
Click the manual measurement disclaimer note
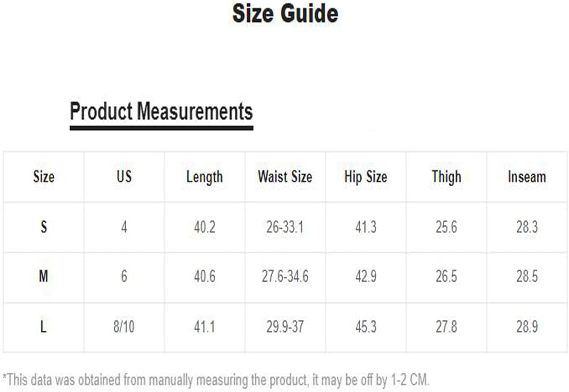[x=216, y=380]
